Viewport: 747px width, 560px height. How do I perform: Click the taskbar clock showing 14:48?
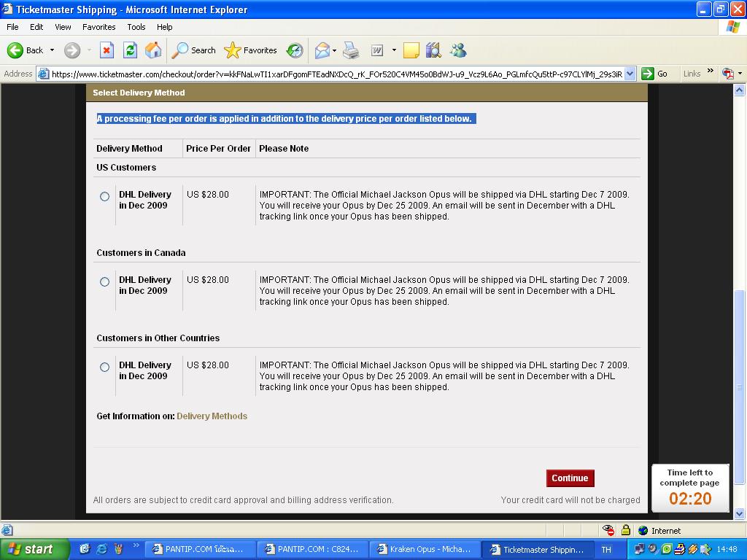point(727,549)
